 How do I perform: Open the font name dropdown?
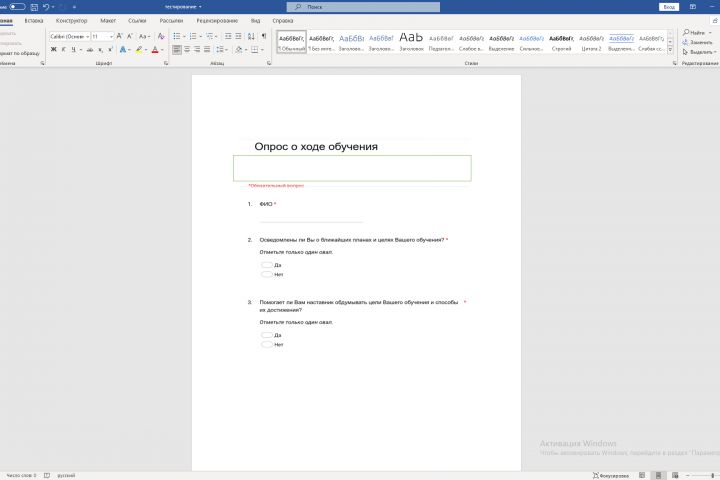87,36
